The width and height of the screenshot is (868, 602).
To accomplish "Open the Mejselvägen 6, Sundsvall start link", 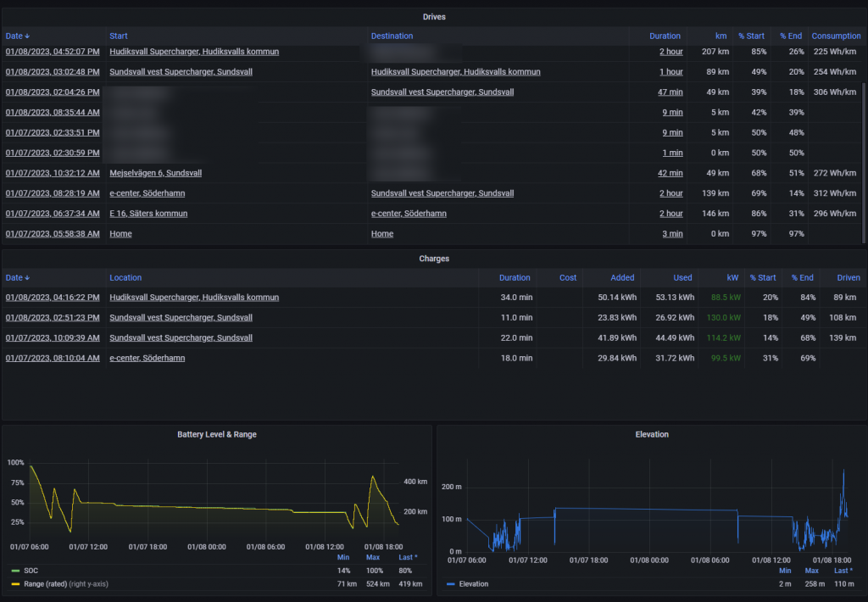I will point(155,173).
